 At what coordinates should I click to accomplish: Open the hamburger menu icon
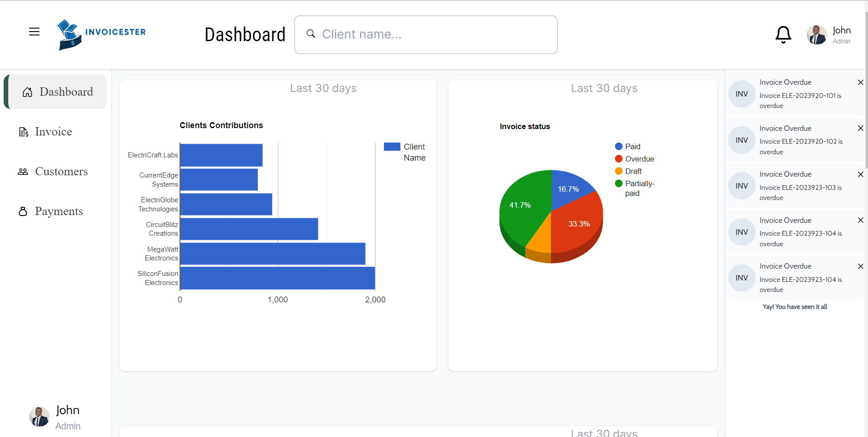[x=34, y=32]
